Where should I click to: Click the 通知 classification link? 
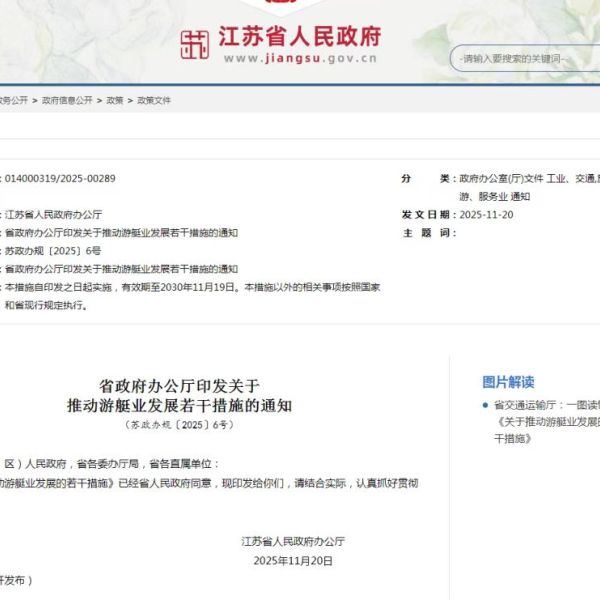tap(521, 197)
